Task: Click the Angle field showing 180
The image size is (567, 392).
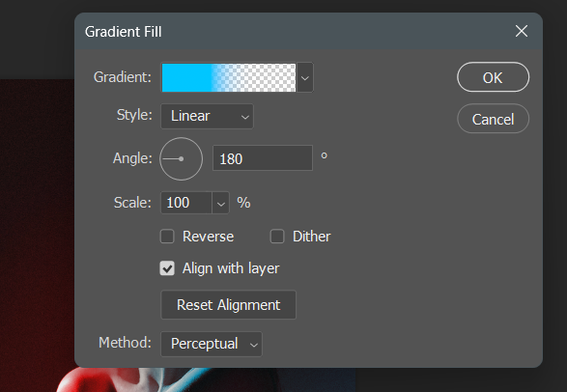Action: click(263, 158)
